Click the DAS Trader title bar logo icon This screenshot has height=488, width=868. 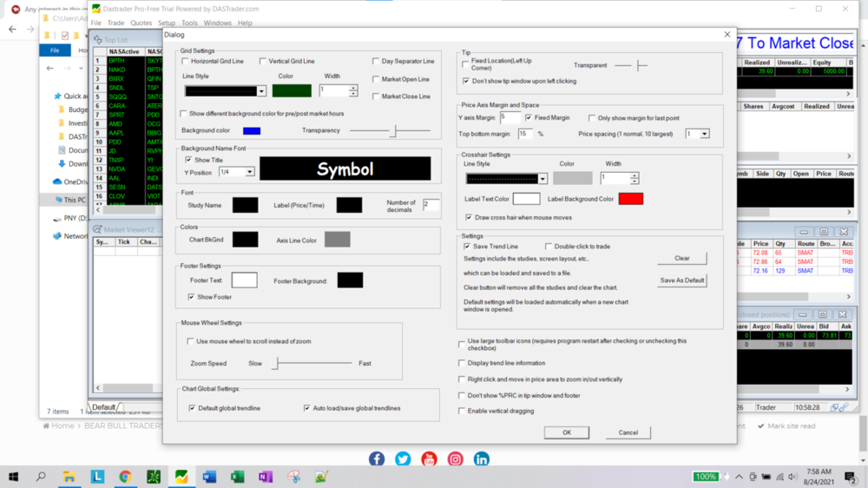pos(96,9)
